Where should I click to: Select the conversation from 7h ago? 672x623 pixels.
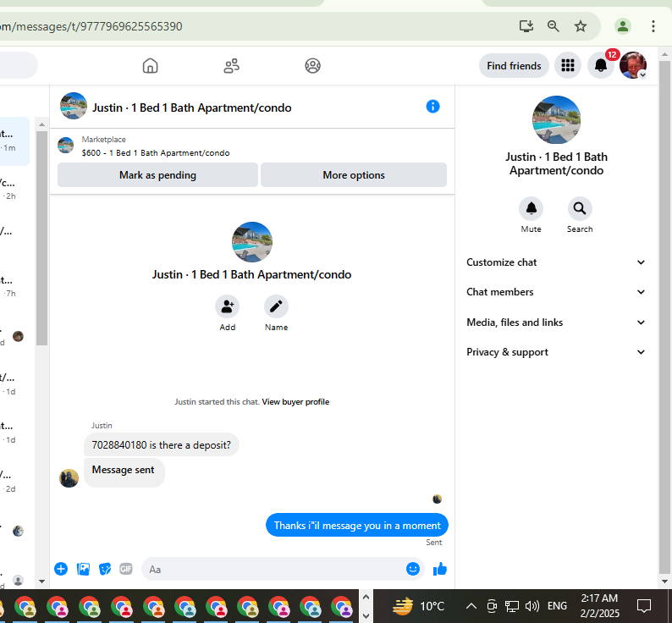pos(14,287)
